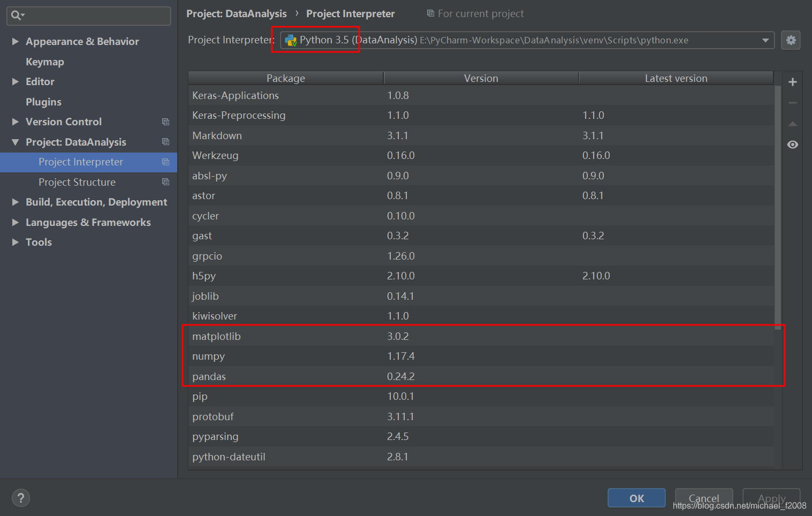
Task: Expand the Editor section
Action: click(16, 81)
